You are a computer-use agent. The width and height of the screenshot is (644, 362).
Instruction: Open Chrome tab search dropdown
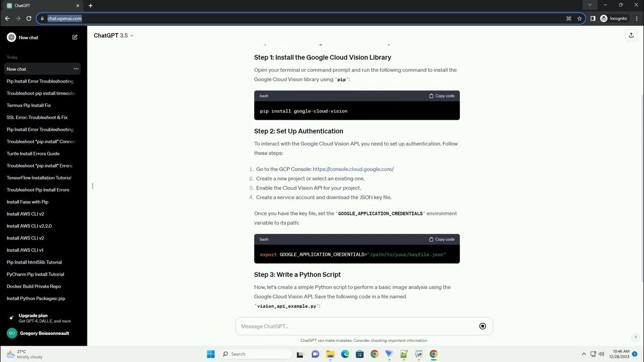[590, 5]
